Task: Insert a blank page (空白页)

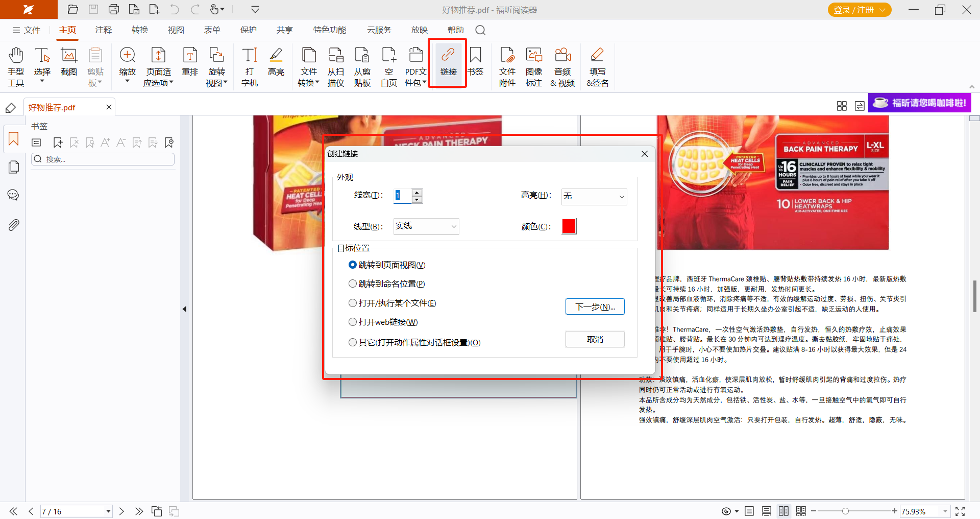Action: point(389,66)
